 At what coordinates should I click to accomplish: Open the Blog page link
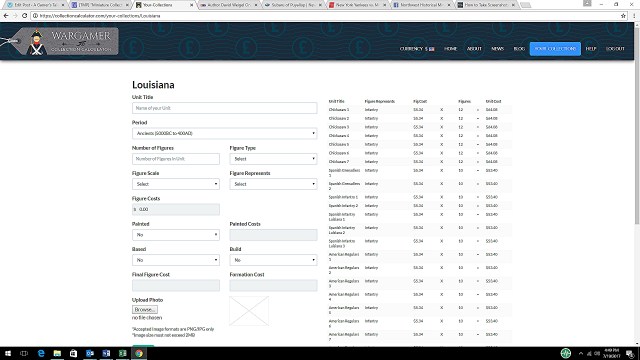(519, 49)
